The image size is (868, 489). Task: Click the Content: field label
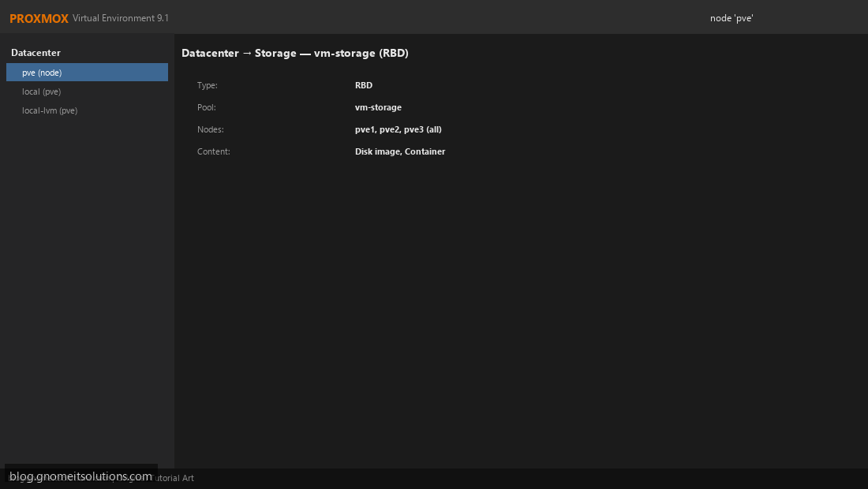click(214, 151)
